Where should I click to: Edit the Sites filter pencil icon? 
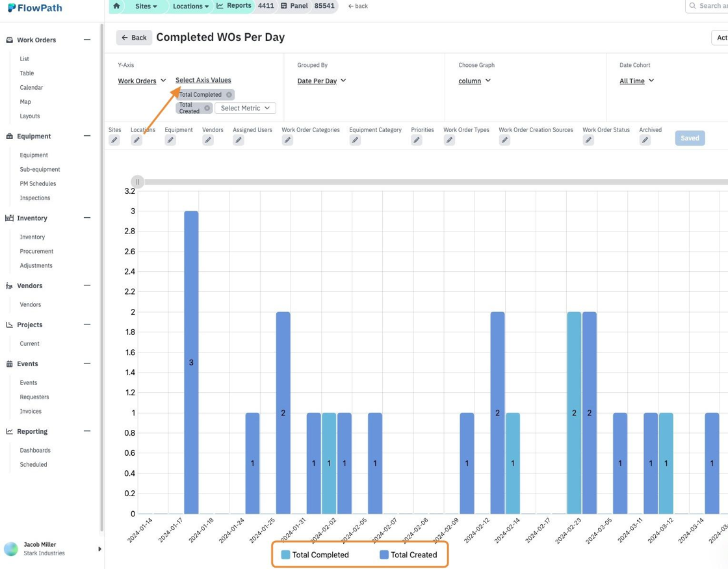pos(114,140)
